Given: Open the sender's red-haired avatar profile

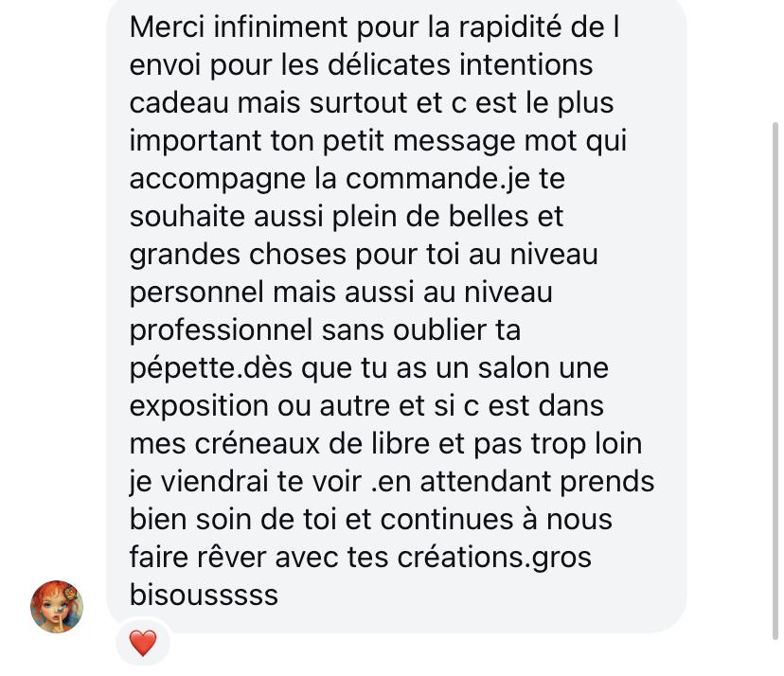Looking at the screenshot, I should tap(57, 607).
